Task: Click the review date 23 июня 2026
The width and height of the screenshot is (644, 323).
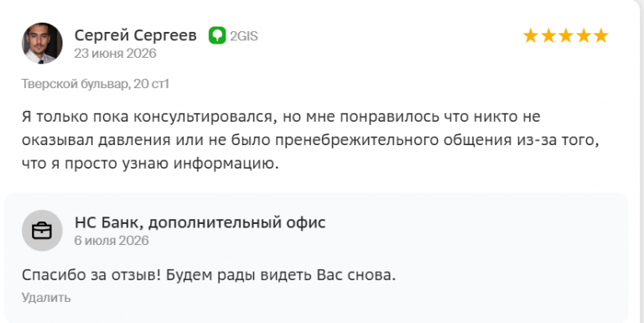Action: [x=116, y=54]
